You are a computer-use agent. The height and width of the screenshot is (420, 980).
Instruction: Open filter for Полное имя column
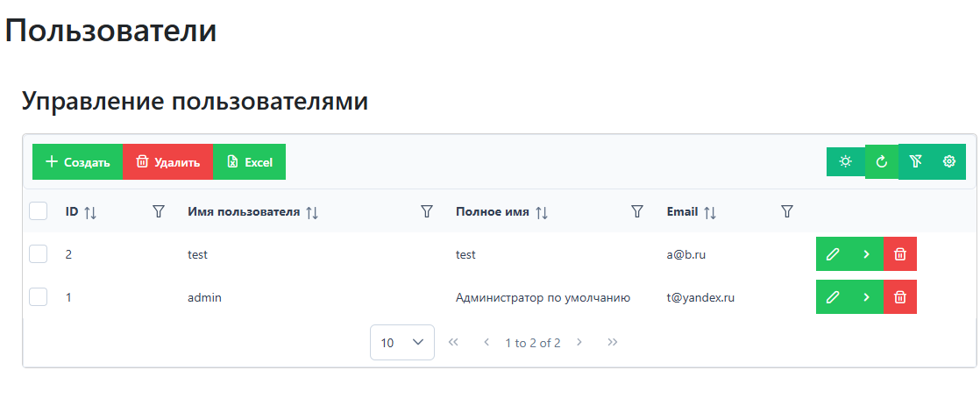(638, 211)
